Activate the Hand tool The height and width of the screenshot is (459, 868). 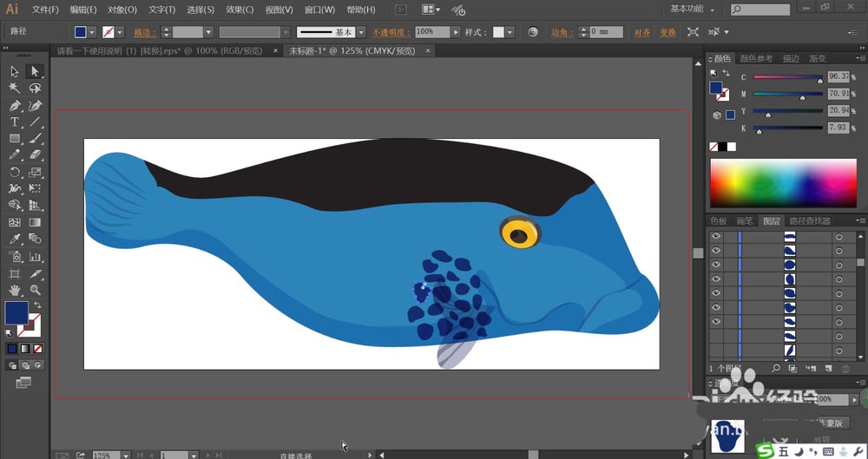point(15,289)
